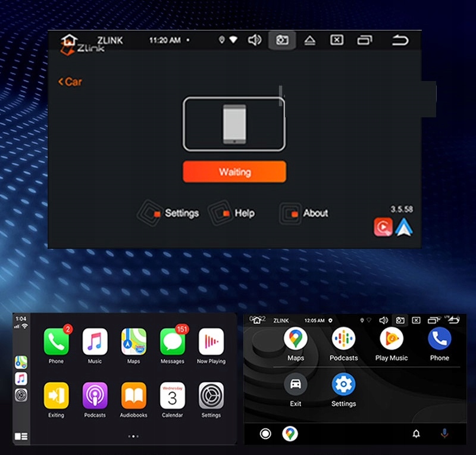
Task: Open Messages app with 151 badge
Action: pyautogui.click(x=173, y=342)
